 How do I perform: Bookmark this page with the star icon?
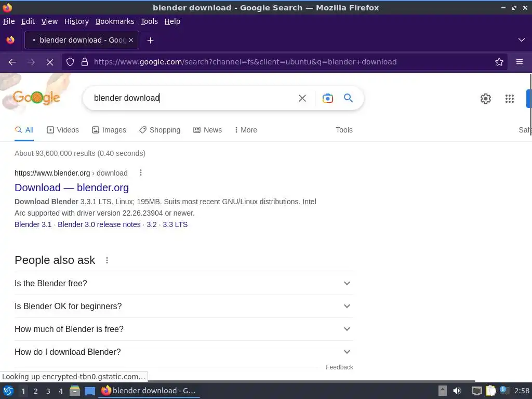(x=499, y=62)
